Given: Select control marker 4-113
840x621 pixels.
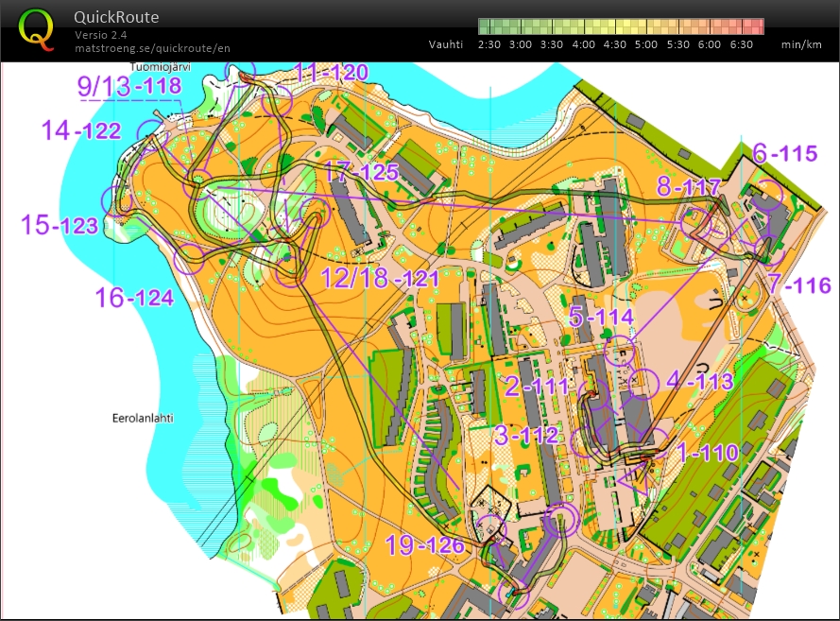Looking at the screenshot, I should coord(642,383).
